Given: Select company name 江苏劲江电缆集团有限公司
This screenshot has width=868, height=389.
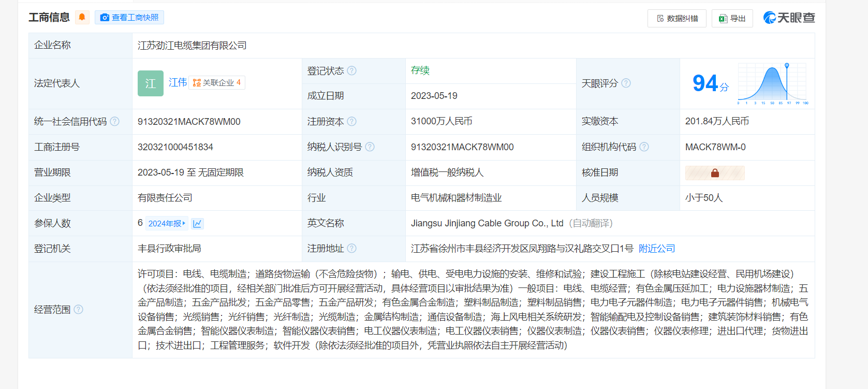Looking at the screenshot, I should [192, 46].
